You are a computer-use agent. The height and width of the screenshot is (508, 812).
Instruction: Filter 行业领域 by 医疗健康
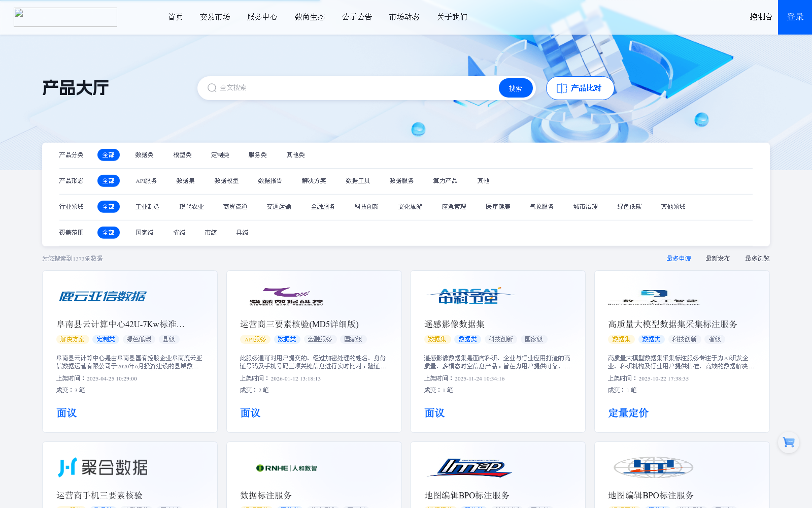[x=498, y=207]
